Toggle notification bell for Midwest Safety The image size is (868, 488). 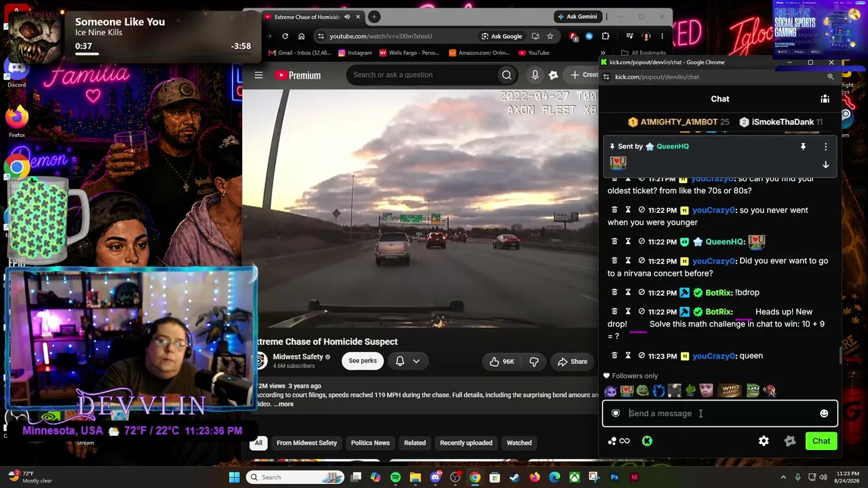(400, 361)
